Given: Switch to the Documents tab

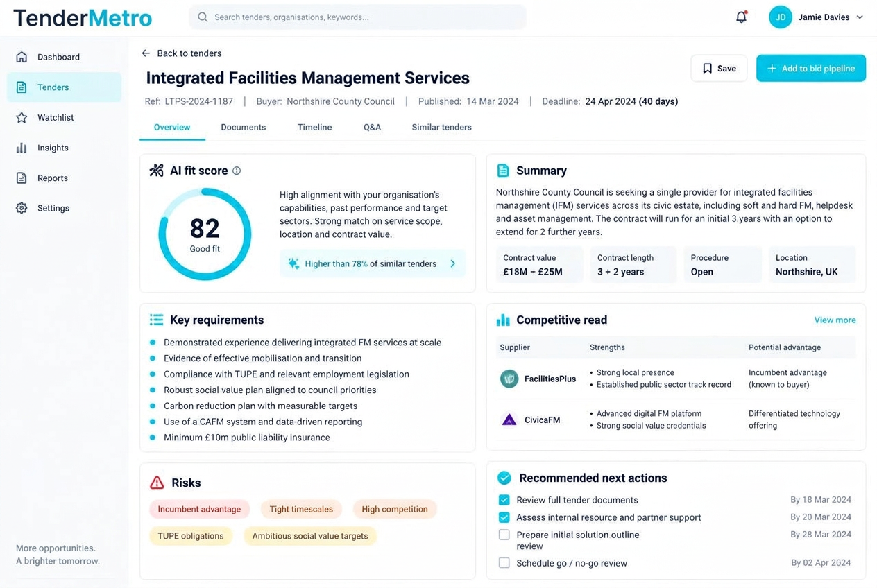Looking at the screenshot, I should (244, 127).
